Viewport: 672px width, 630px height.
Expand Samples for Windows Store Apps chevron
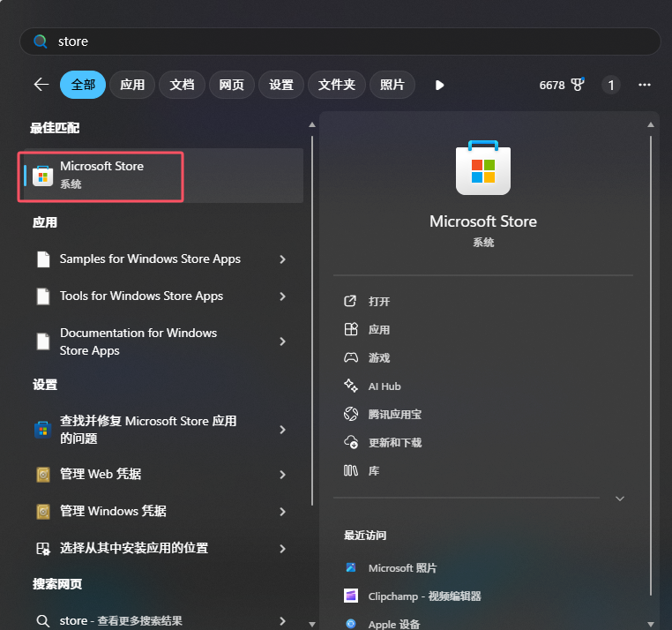coord(282,259)
